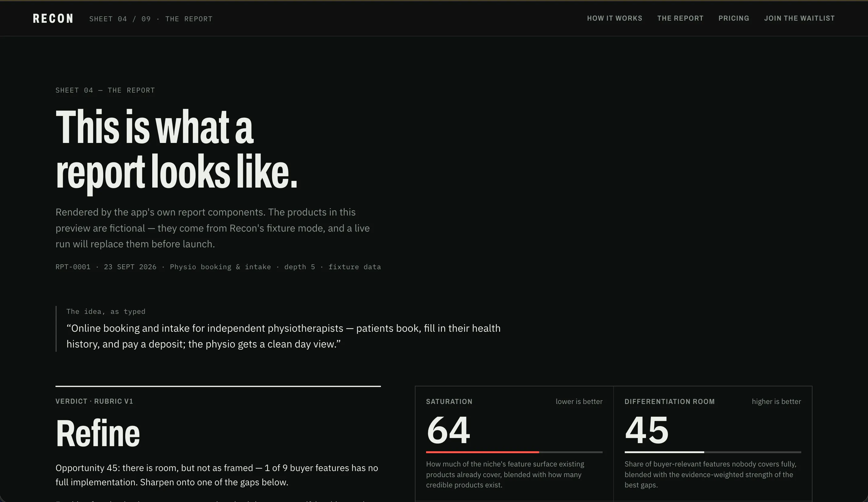Image resolution: width=868 pixels, height=502 pixels.
Task: Click the paragraph starting 'Rendered by the app's own'
Action: click(x=213, y=228)
